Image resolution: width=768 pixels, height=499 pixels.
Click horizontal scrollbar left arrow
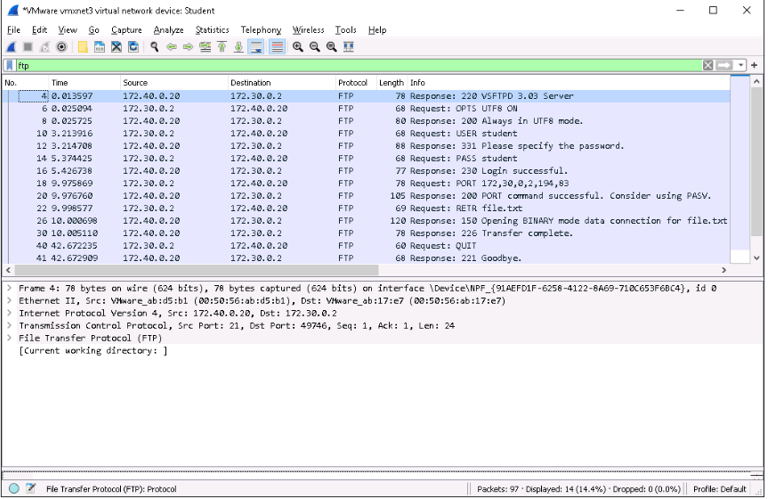[8, 270]
